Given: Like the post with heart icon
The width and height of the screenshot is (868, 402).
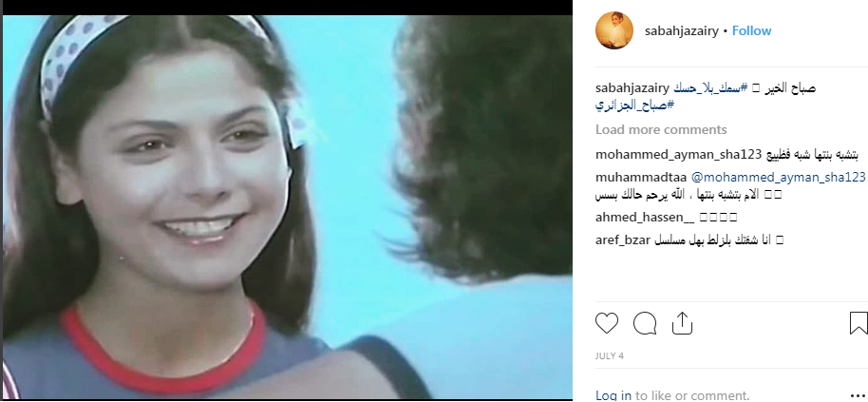Looking at the screenshot, I should click(x=607, y=323).
